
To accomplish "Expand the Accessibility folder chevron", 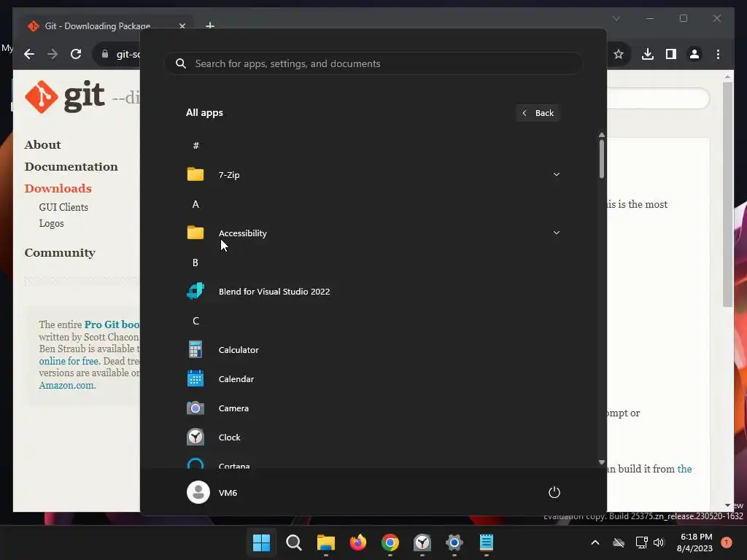I will 556,233.
